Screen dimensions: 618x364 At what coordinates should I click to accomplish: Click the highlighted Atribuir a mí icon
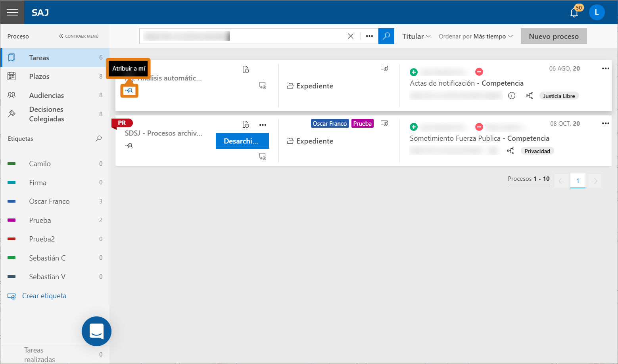tap(129, 91)
